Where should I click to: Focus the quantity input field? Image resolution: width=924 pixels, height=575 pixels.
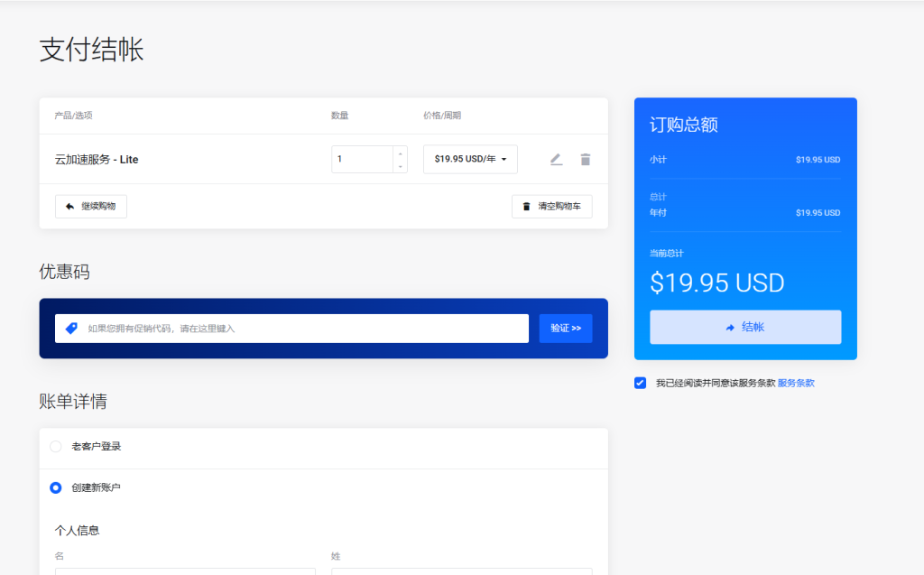[363, 159]
